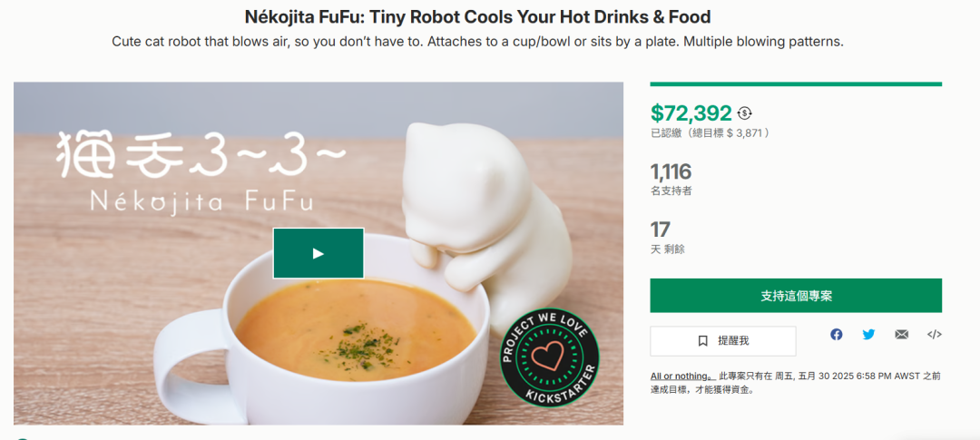The height and width of the screenshot is (440, 980).
Task: Click the bookmark icon in 提醒我
Action: (x=702, y=341)
